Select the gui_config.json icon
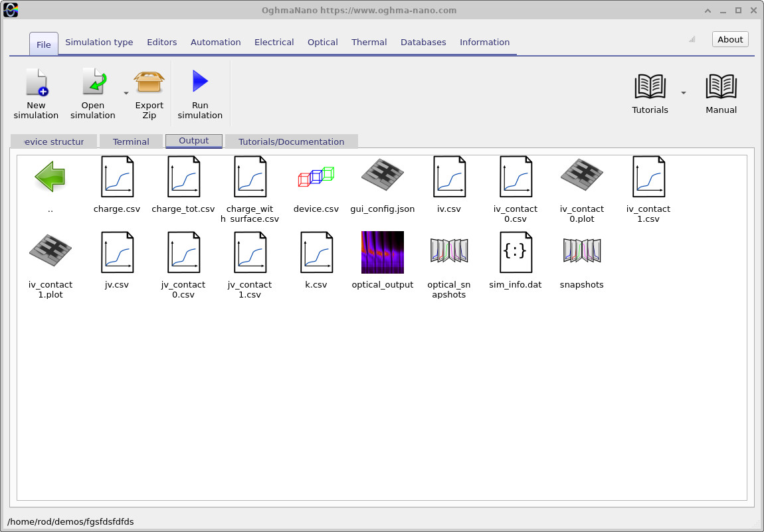This screenshot has width=764, height=532. pos(383,175)
